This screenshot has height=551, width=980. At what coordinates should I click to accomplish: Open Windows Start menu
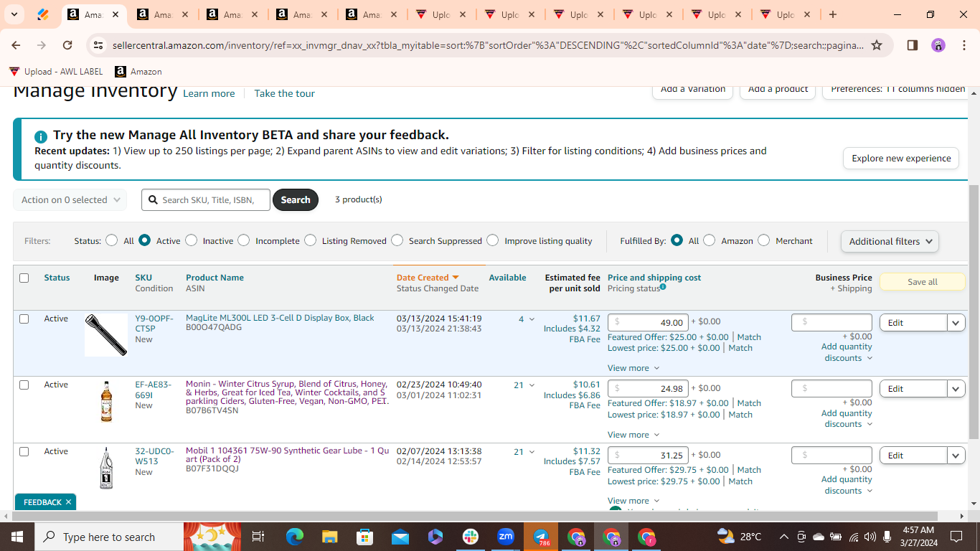point(17,537)
